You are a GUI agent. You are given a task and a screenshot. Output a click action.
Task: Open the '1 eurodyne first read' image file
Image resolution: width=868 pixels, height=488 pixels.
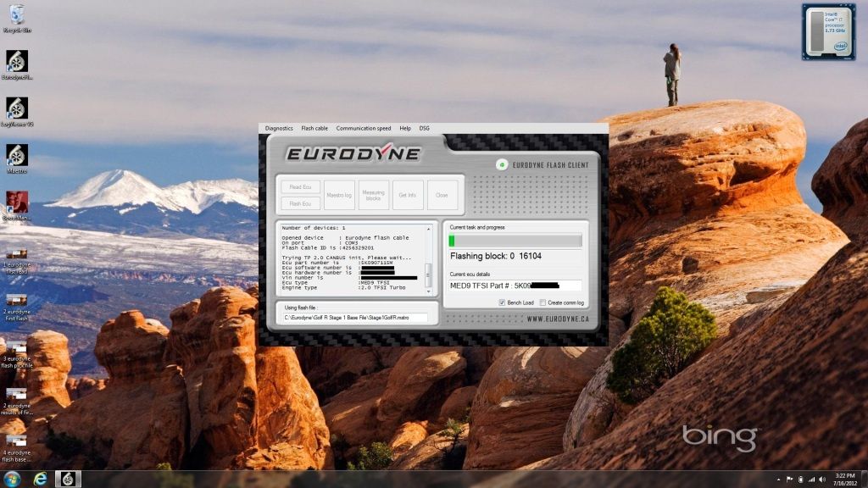[x=17, y=261]
